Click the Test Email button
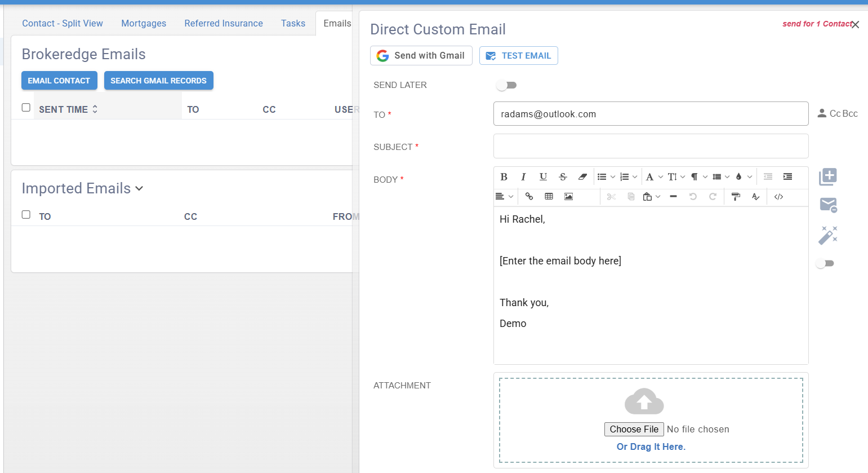Image resolution: width=868 pixels, height=473 pixels. coord(518,55)
